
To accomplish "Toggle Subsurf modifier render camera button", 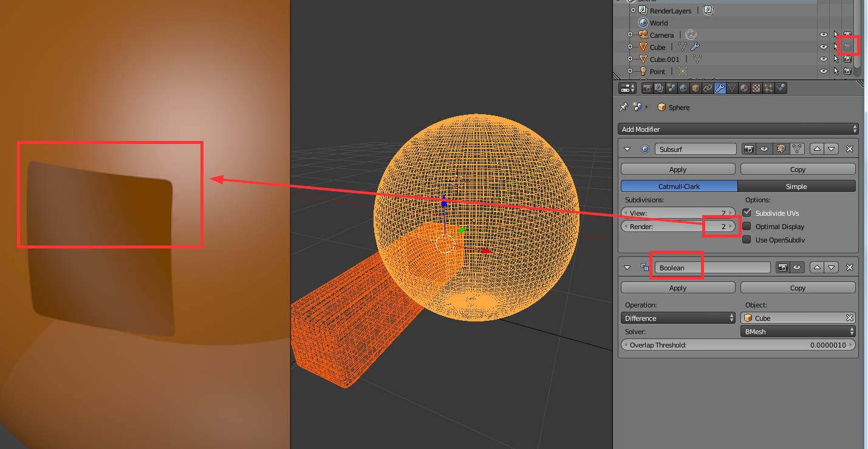I will [x=750, y=148].
